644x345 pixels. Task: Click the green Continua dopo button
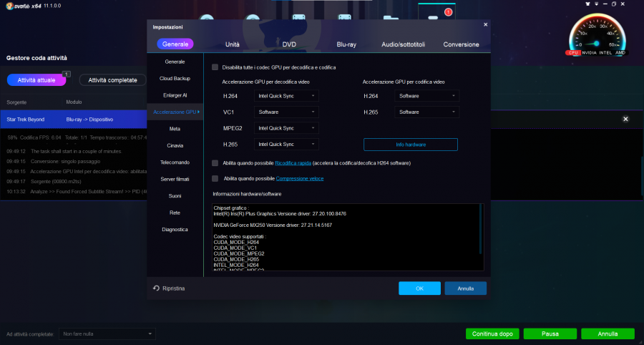coord(492,334)
